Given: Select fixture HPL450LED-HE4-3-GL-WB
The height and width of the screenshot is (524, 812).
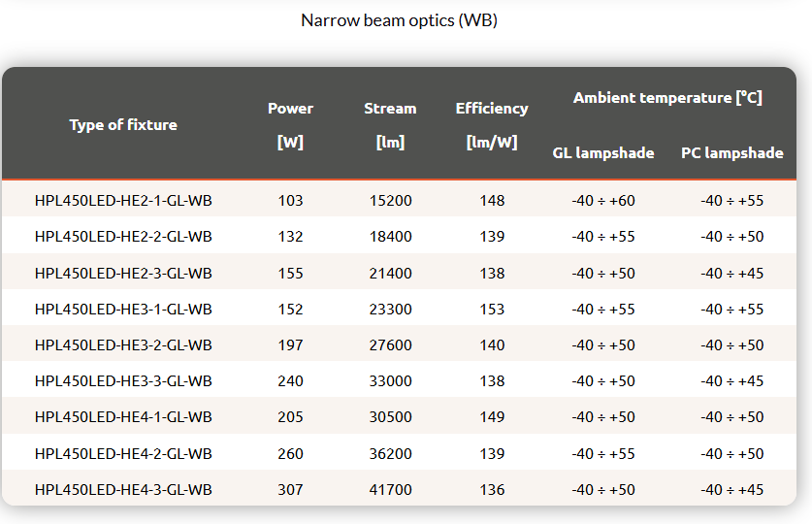Looking at the screenshot, I should point(123,490).
